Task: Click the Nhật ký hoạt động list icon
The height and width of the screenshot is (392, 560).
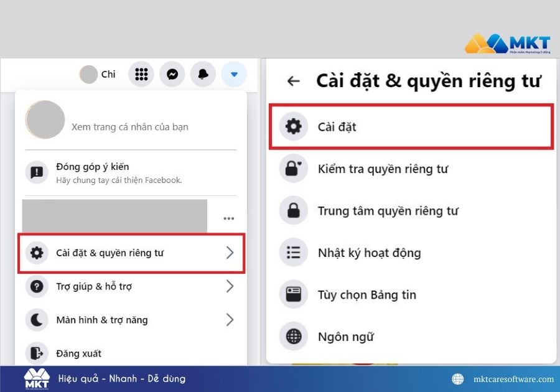Action: (x=293, y=253)
